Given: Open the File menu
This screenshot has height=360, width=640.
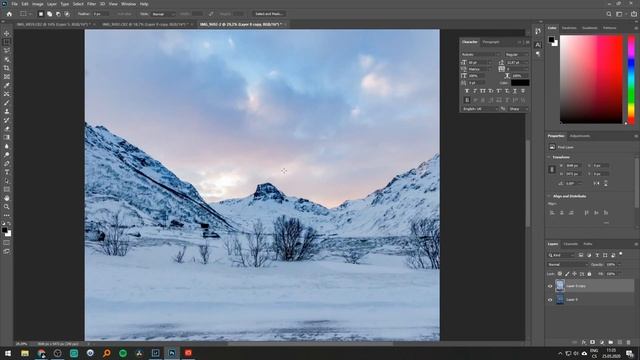Looking at the screenshot, I should pos(14,4).
